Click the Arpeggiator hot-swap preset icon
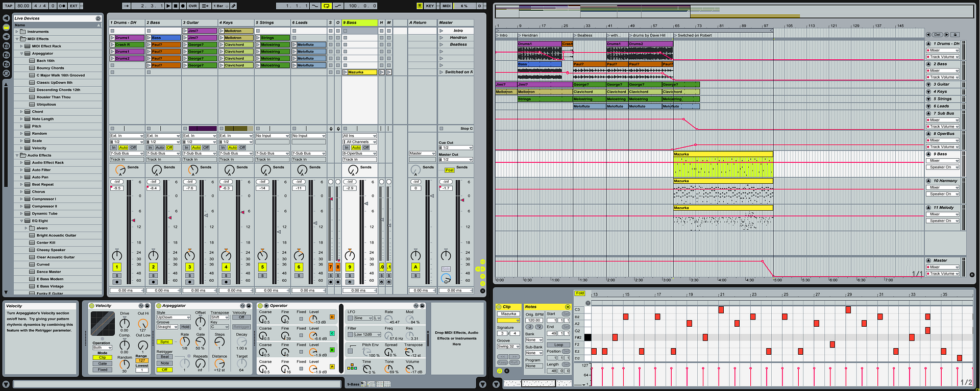Image resolution: width=980 pixels, height=391 pixels. point(243,306)
